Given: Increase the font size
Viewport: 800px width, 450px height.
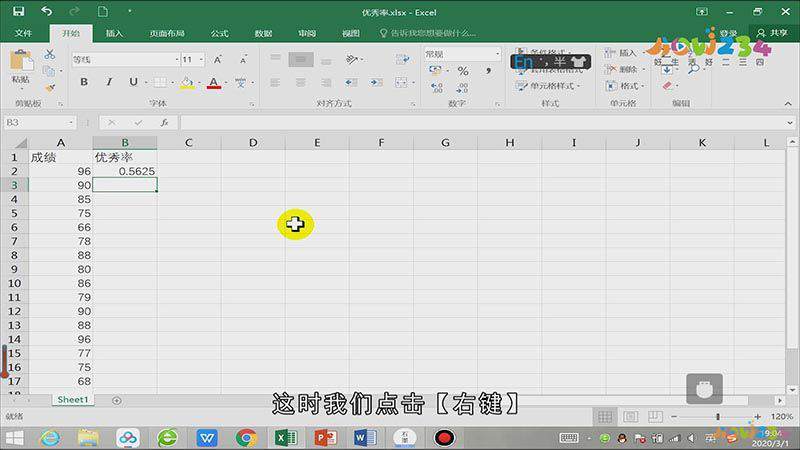Looking at the screenshot, I should click(218, 60).
